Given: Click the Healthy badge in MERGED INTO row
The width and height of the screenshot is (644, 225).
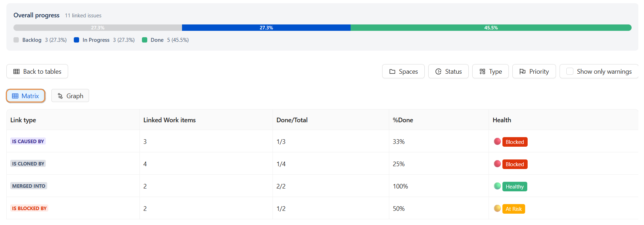Looking at the screenshot, I should pos(514,187).
